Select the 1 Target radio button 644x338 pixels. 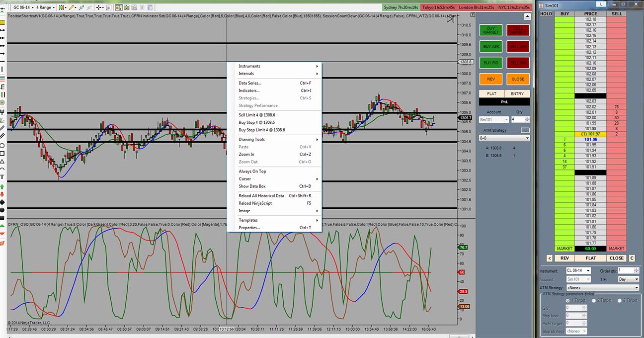pos(568,301)
